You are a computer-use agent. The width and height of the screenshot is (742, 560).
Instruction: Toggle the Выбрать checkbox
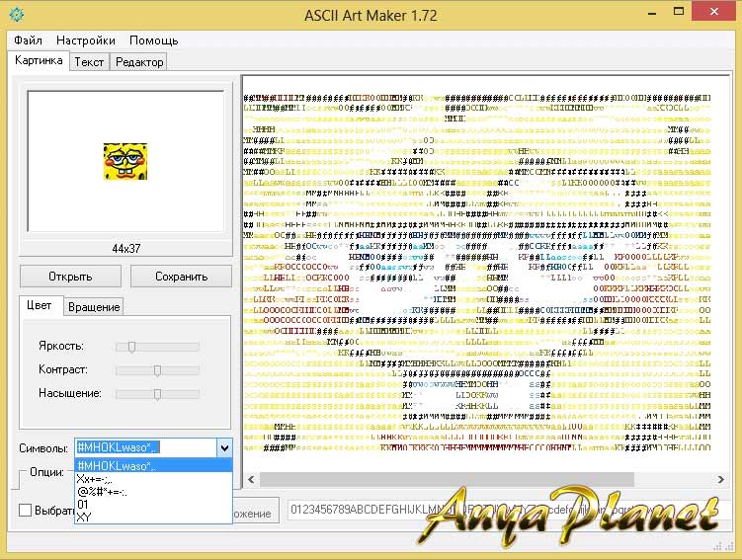coord(25,511)
